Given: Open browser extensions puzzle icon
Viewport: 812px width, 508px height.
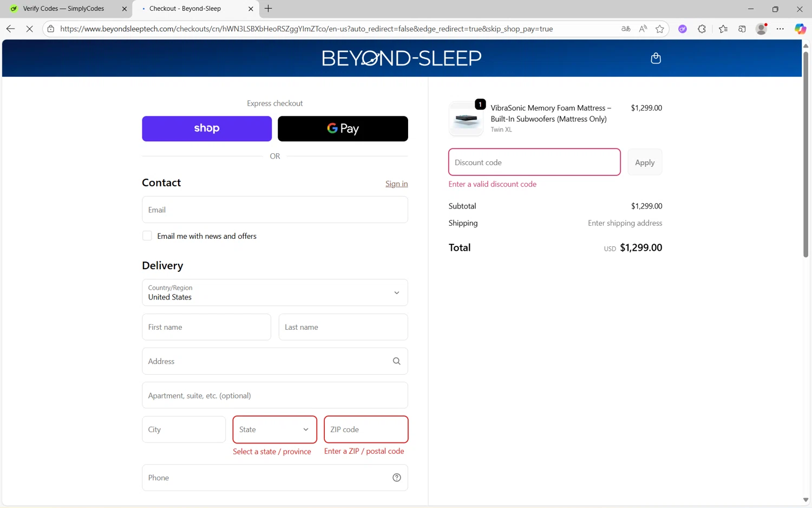Looking at the screenshot, I should 702,29.
